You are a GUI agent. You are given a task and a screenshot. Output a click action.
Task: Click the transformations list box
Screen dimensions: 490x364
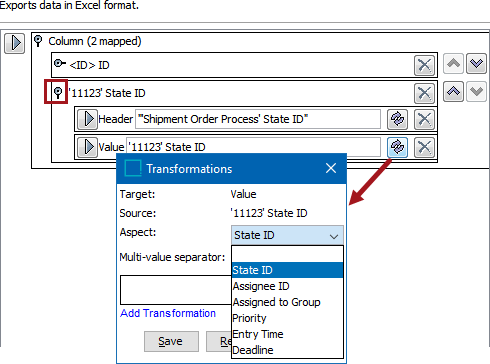[x=176, y=290]
